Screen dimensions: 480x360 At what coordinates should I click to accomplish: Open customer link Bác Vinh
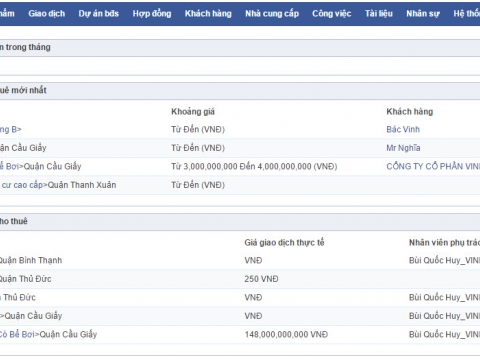click(403, 129)
